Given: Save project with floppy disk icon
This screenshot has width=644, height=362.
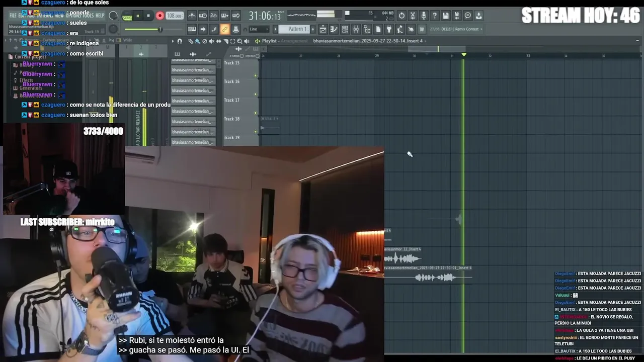Looking at the screenshot, I should pyautogui.click(x=446, y=16).
